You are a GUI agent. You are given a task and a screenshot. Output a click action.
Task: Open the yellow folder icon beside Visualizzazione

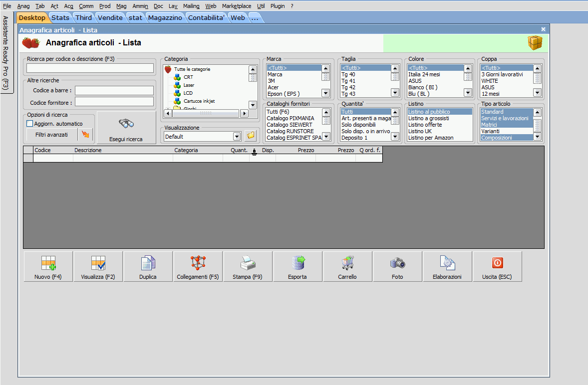coord(251,136)
